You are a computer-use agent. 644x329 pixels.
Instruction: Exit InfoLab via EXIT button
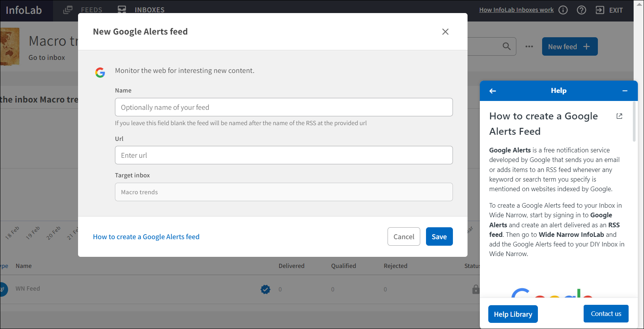click(x=609, y=10)
